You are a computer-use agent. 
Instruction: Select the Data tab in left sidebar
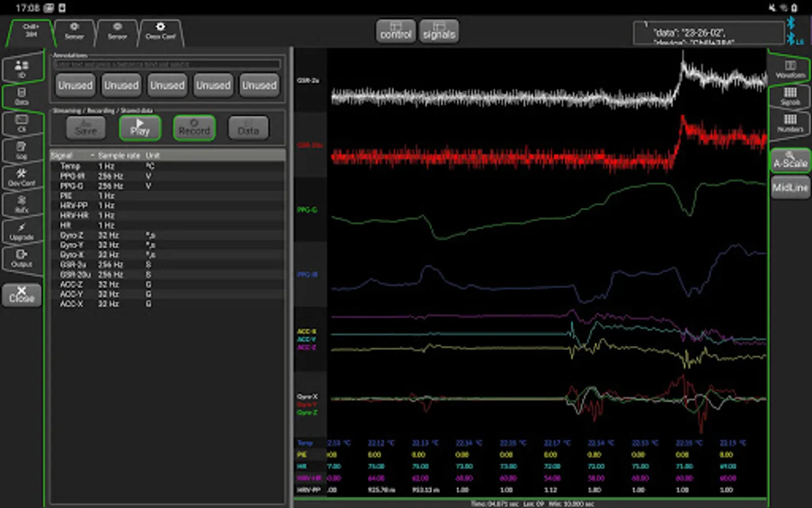21,96
